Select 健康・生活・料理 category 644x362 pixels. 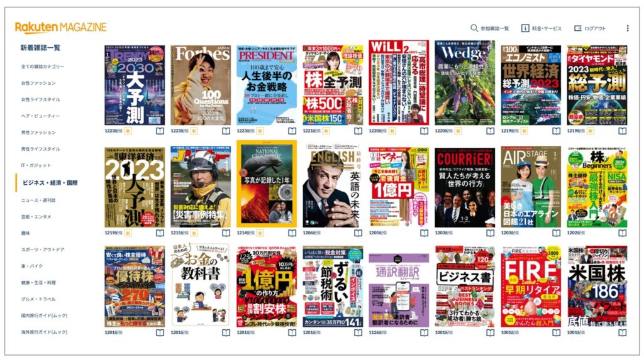tap(38, 282)
